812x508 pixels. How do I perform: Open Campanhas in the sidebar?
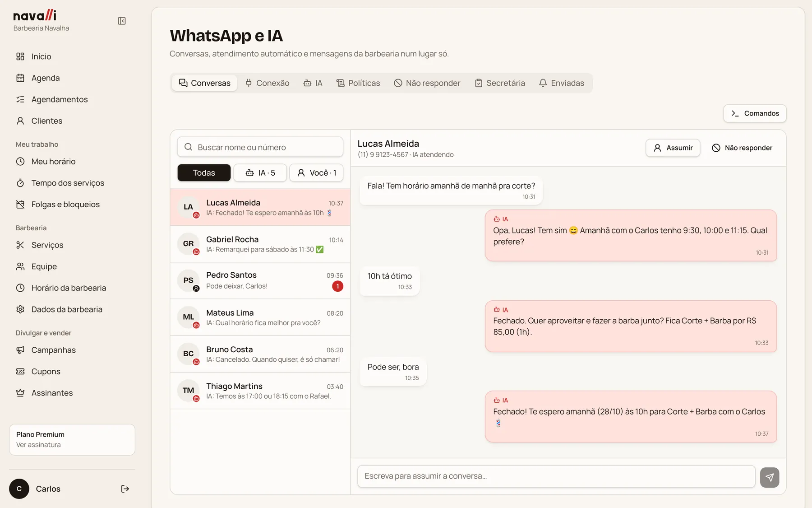tap(72, 350)
